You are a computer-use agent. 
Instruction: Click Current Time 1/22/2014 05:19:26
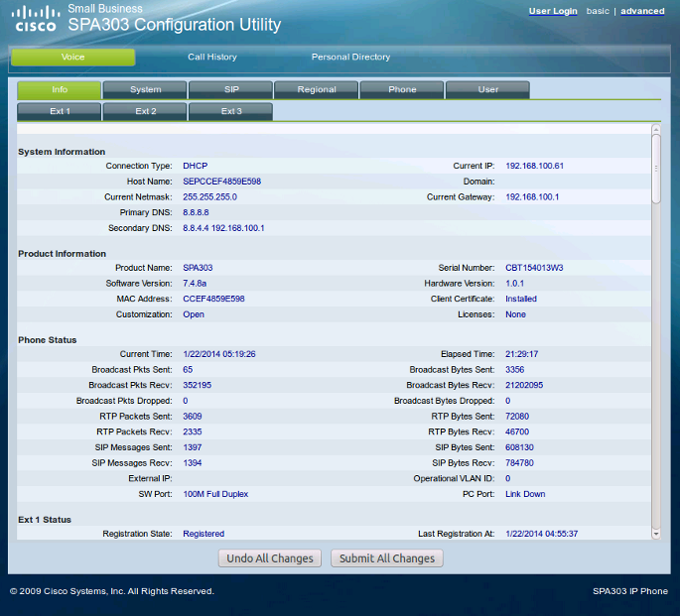pyautogui.click(x=219, y=354)
